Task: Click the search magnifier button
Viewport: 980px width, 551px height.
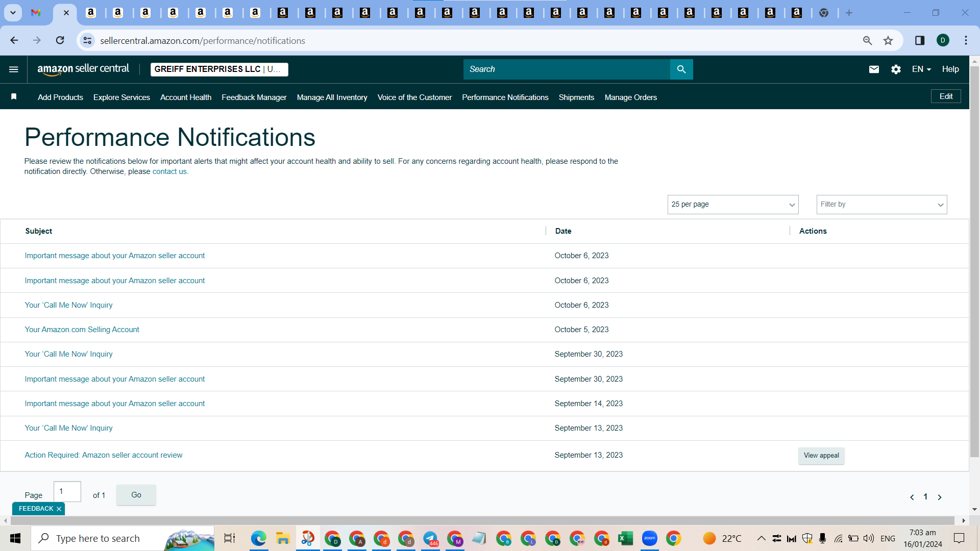Action: pyautogui.click(x=681, y=69)
